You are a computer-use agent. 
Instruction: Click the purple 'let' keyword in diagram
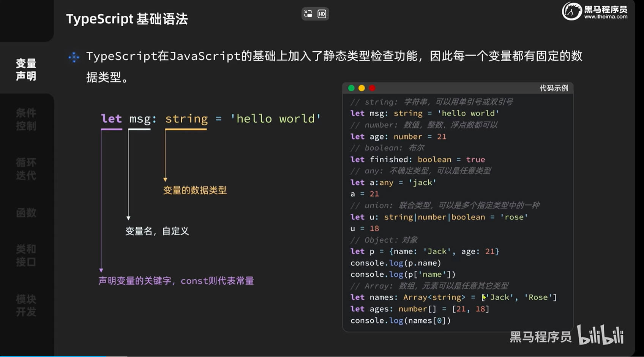pos(111,119)
